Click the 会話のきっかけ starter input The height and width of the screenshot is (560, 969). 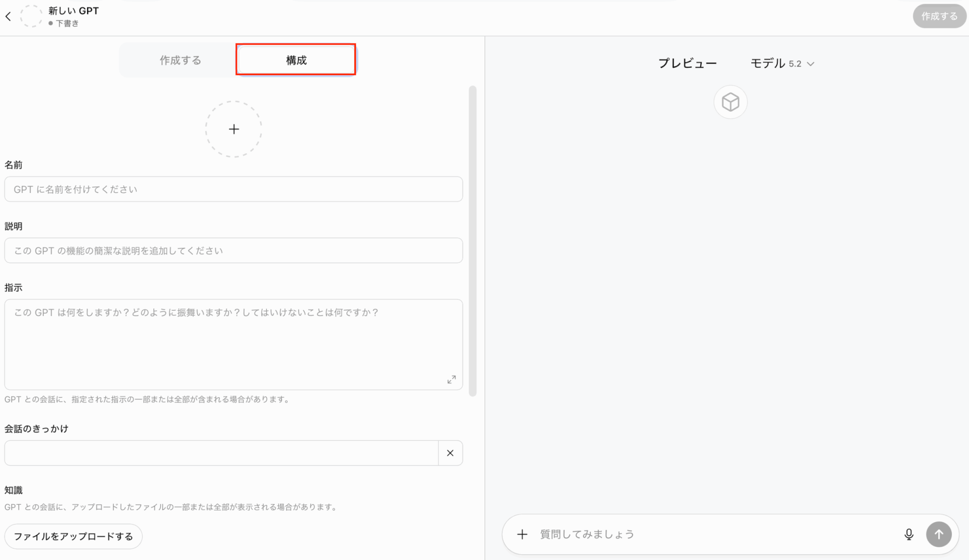[221, 453]
